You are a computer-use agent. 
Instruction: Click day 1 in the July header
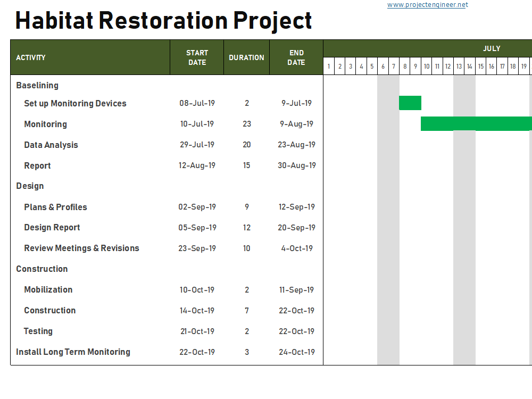coord(329,66)
